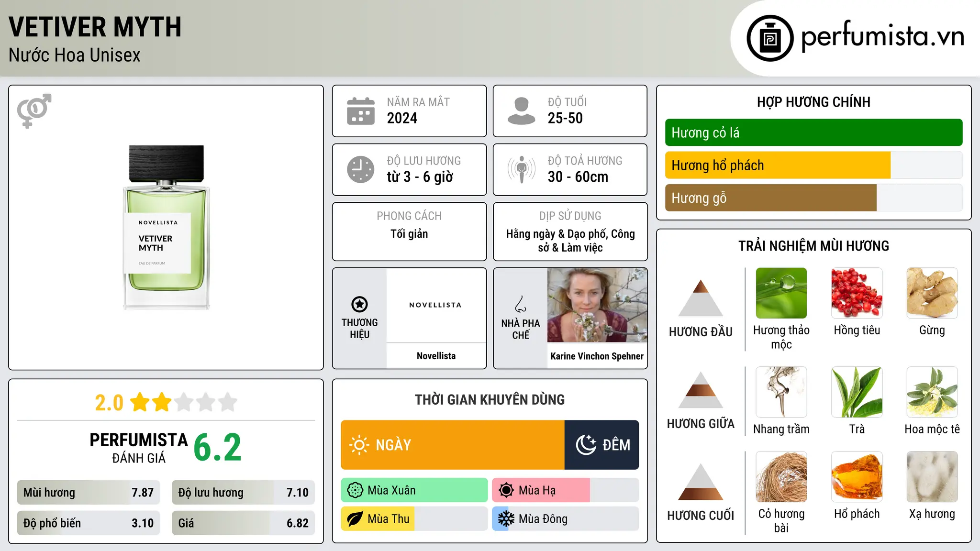Click the two-star rating stars
This screenshot has height=551, width=980.
point(184,402)
